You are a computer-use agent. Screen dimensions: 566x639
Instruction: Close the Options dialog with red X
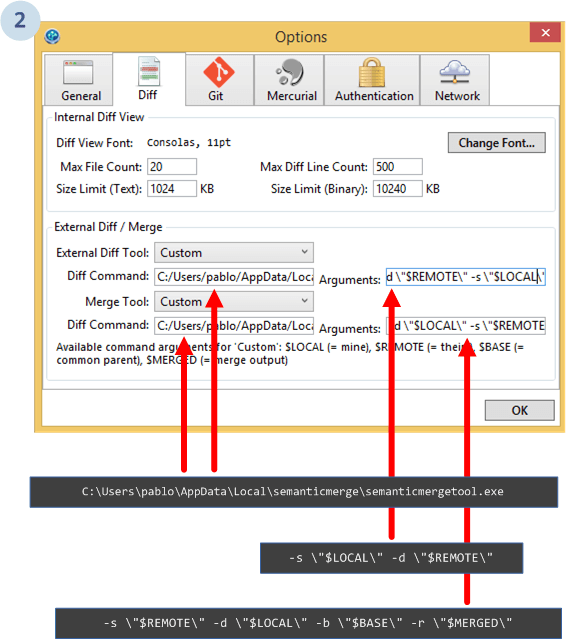(x=545, y=33)
